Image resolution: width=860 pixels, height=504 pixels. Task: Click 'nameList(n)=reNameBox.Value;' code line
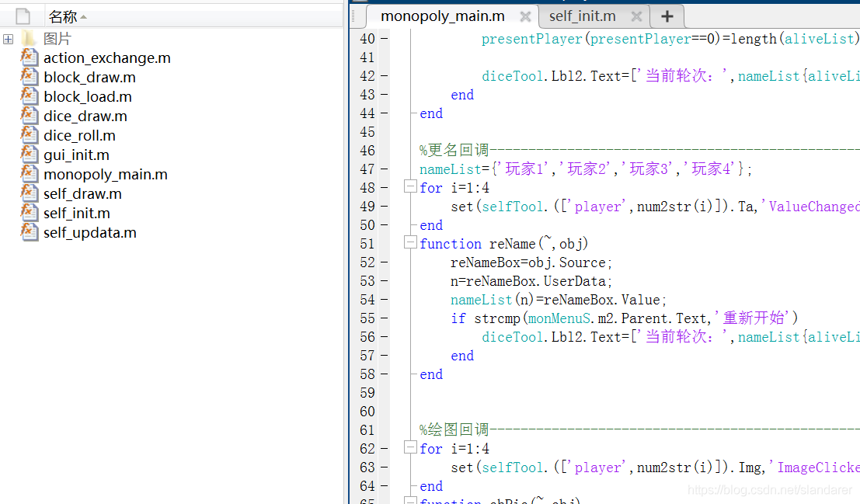pyautogui.click(x=559, y=300)
